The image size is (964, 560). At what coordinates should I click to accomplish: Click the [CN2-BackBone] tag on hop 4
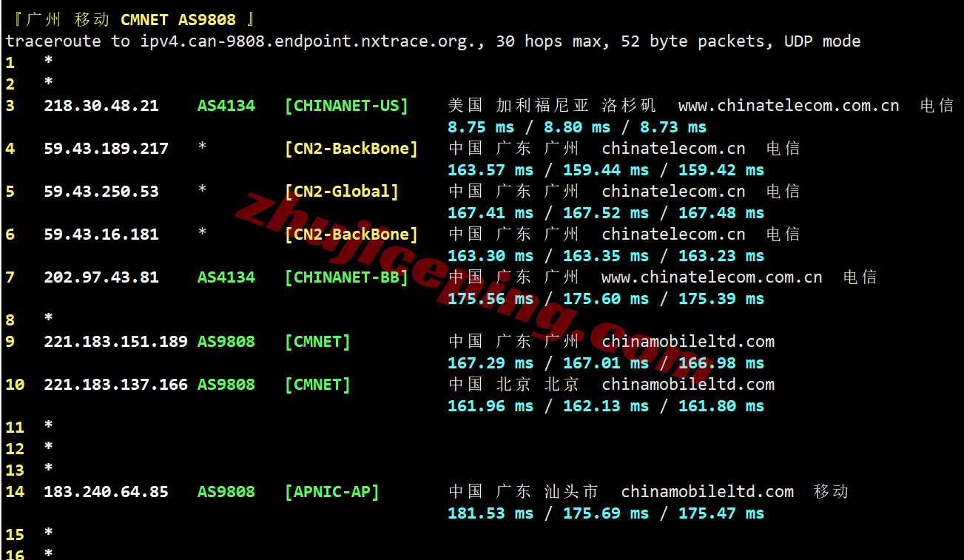pos(351,149)
